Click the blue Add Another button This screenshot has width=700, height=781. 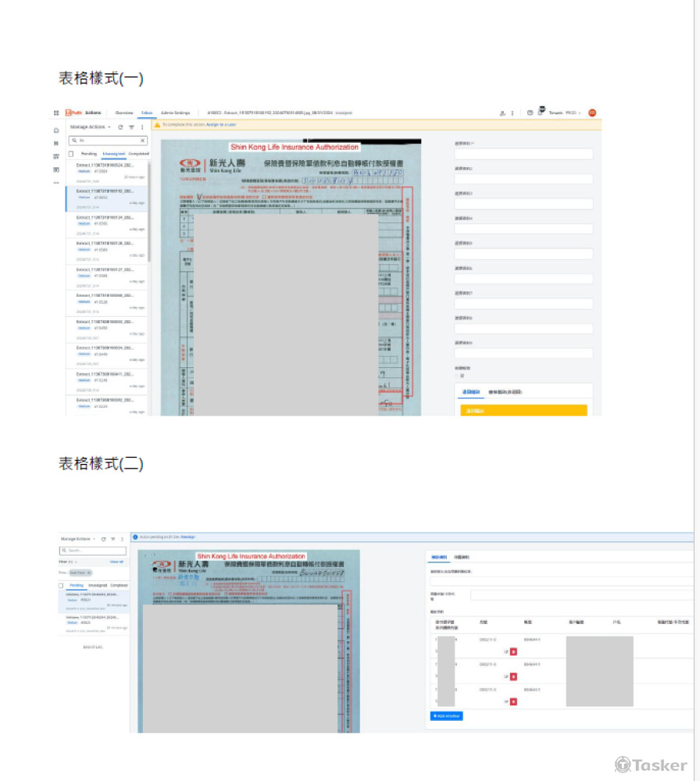[447, 715]
